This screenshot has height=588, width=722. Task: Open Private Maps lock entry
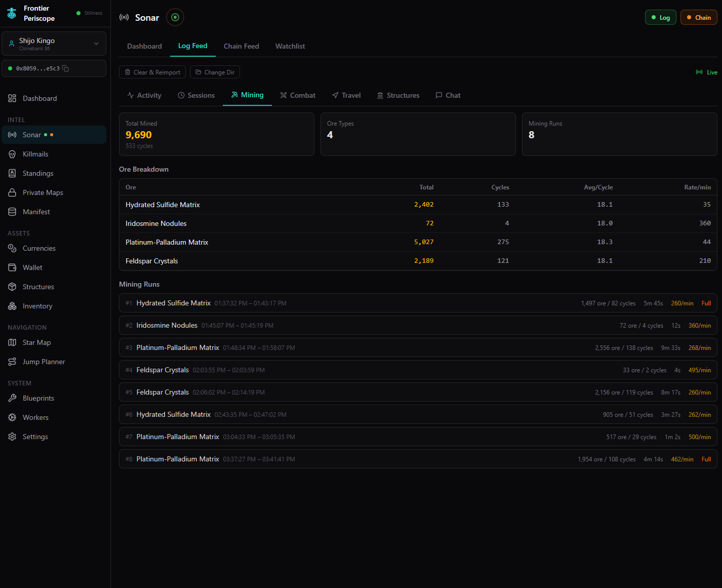(54, 192)
